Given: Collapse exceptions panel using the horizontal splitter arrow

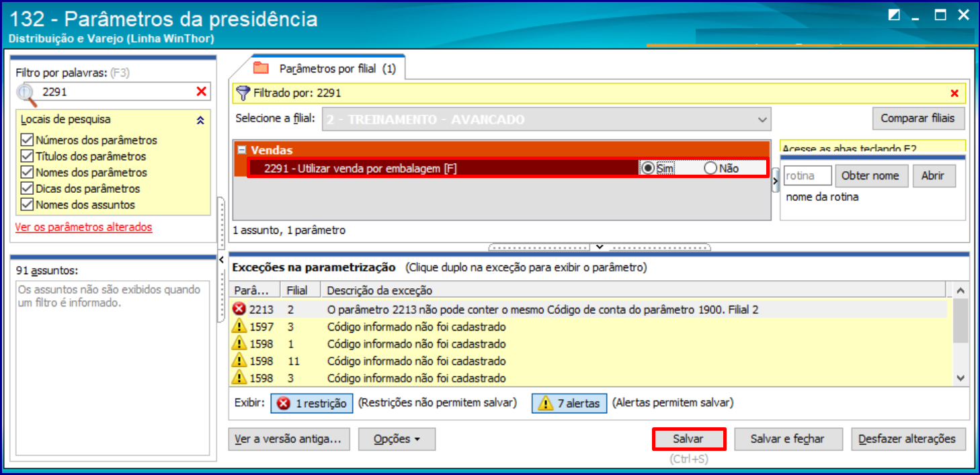Looking at the screenshot, I should (600, 247).
